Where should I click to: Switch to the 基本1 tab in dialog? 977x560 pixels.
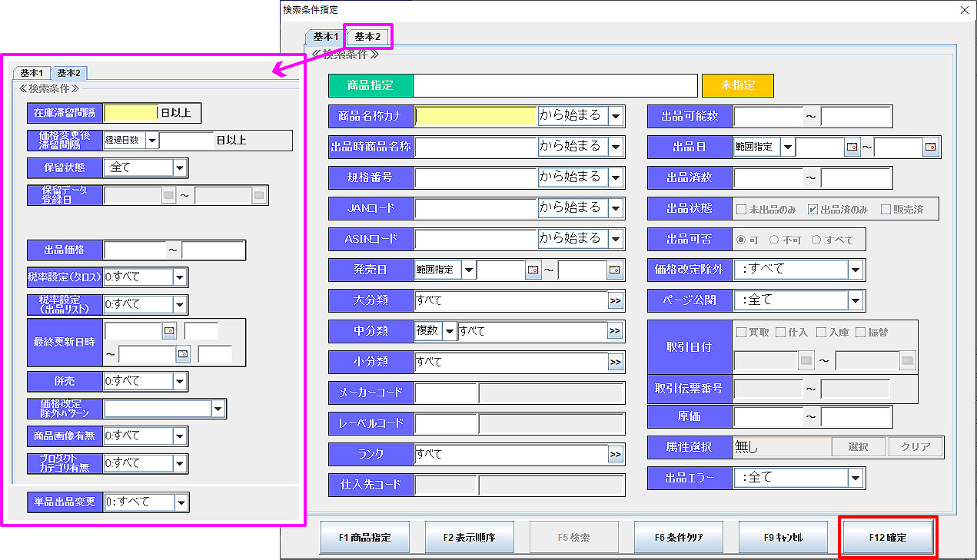[x=326, y=36]
